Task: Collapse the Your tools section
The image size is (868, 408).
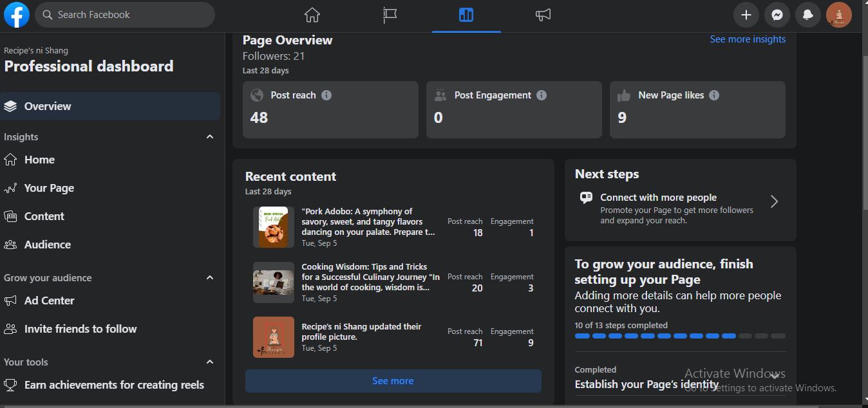Action: click(210, 362)
